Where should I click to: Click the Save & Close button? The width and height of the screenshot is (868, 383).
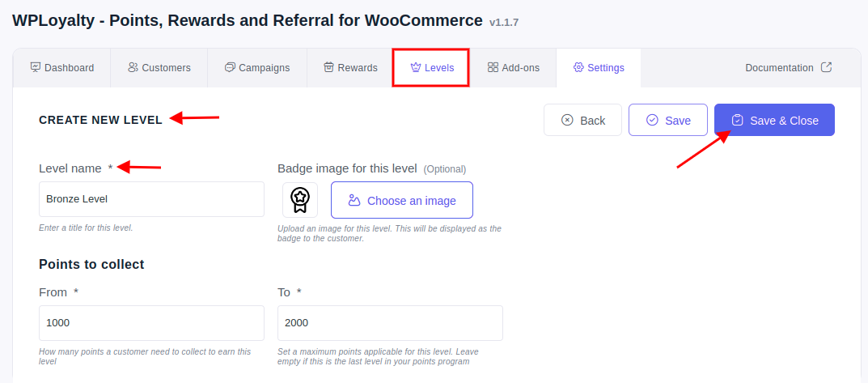pyautogui.click(x=774, y=120)
